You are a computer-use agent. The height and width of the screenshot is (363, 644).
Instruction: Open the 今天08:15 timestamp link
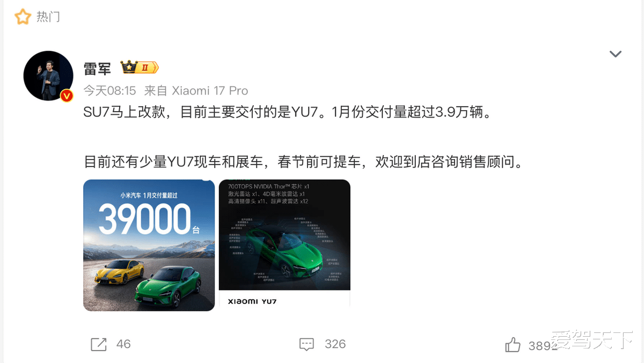tap(110, 90)
